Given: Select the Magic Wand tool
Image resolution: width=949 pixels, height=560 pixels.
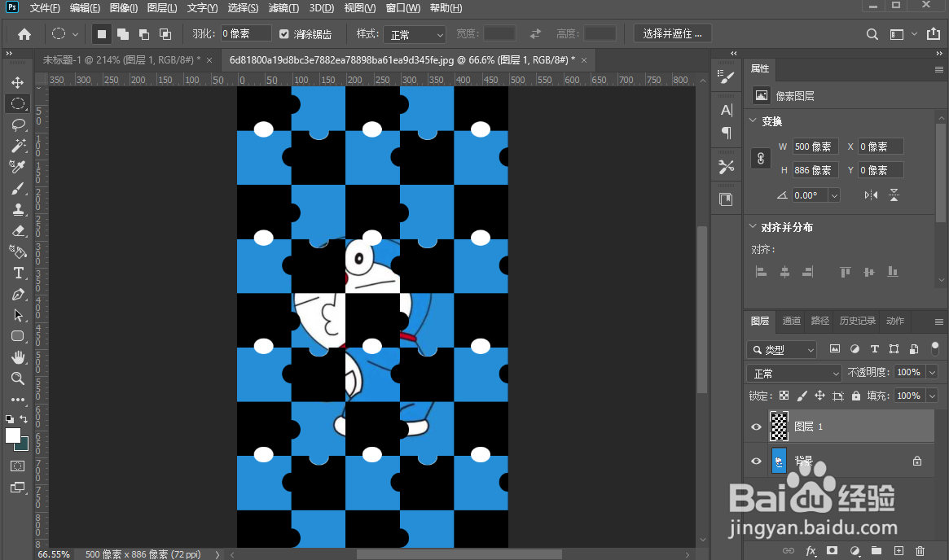Looking at the screenshot, I should click(x=18, y=146).
